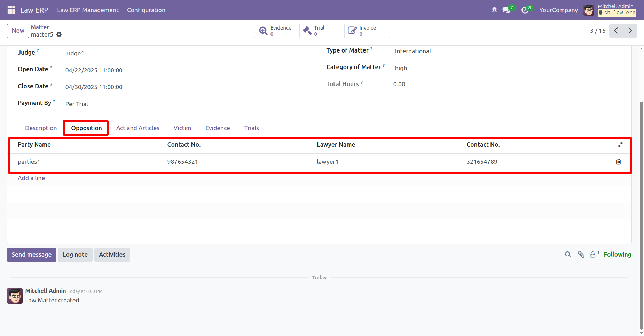Click Mitchell Admin avatar in chatter message
Screen dimensions: 644x336
point(15,296)
